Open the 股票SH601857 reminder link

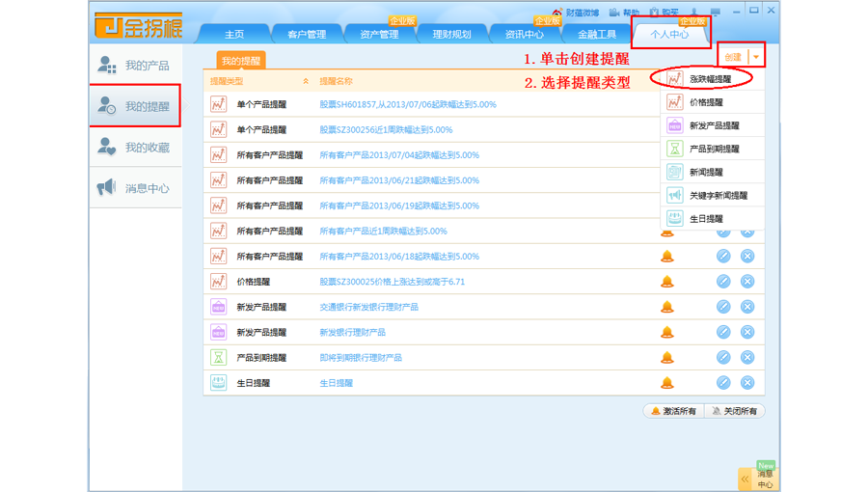point(407,104)
